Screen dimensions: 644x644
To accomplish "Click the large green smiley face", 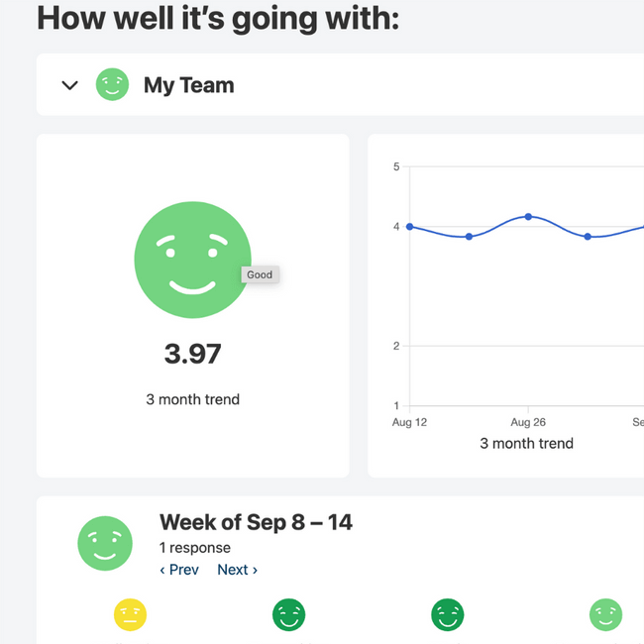I will [192, 260].
